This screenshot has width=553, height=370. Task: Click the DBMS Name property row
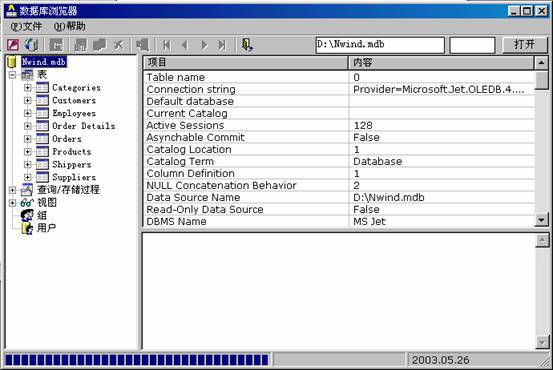tap(339, 222)
